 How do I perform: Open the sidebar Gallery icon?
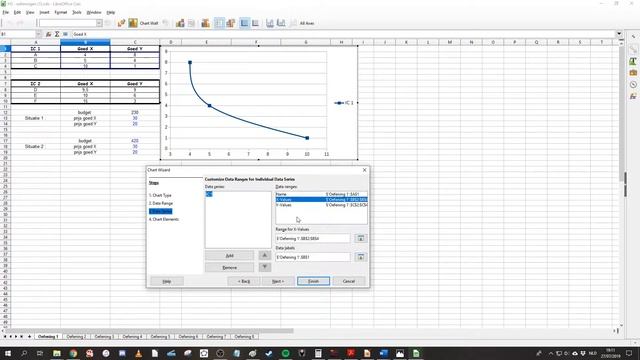click(x=633, y=73)
